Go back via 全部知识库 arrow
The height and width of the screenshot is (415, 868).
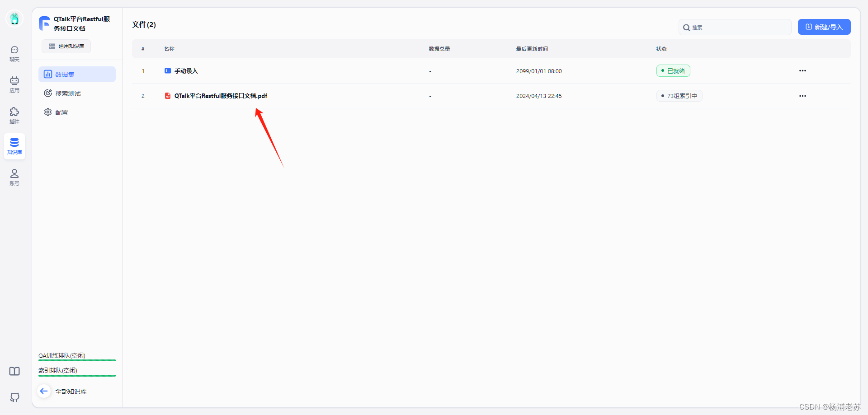point(44,391)
